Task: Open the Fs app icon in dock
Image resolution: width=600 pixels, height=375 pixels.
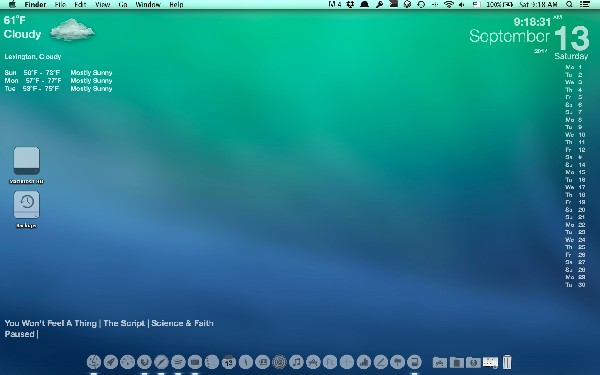Action: (x=330, y=362)
